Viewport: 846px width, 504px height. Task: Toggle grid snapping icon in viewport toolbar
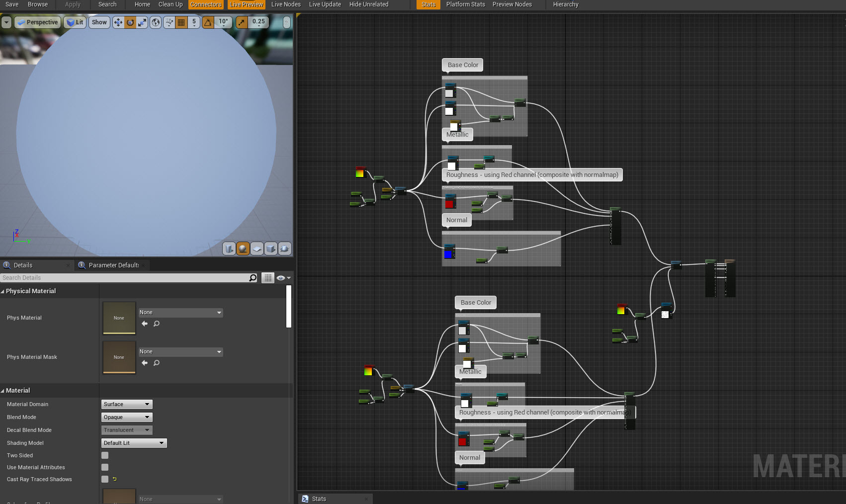181,22
